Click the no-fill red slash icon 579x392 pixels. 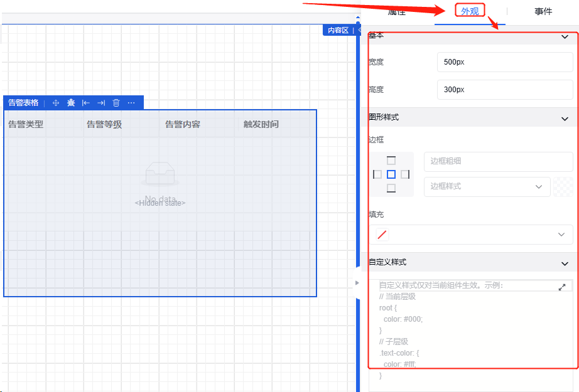(x=382, y=235)
